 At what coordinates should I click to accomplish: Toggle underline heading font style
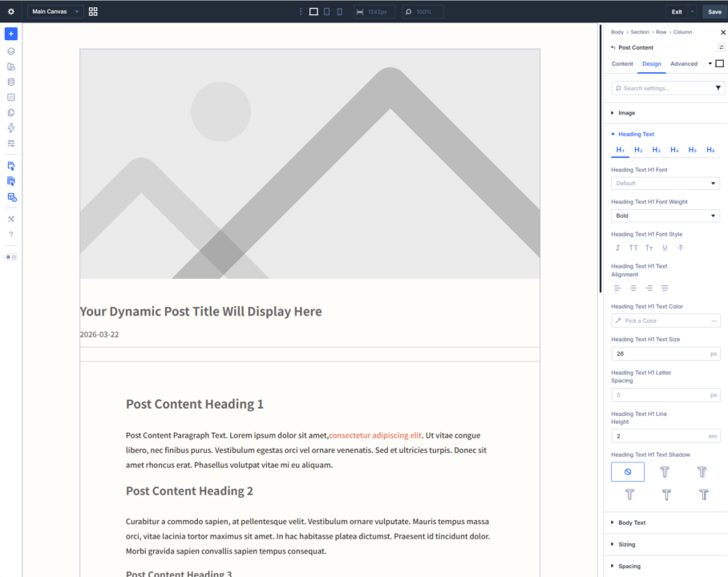coord(665,248)
